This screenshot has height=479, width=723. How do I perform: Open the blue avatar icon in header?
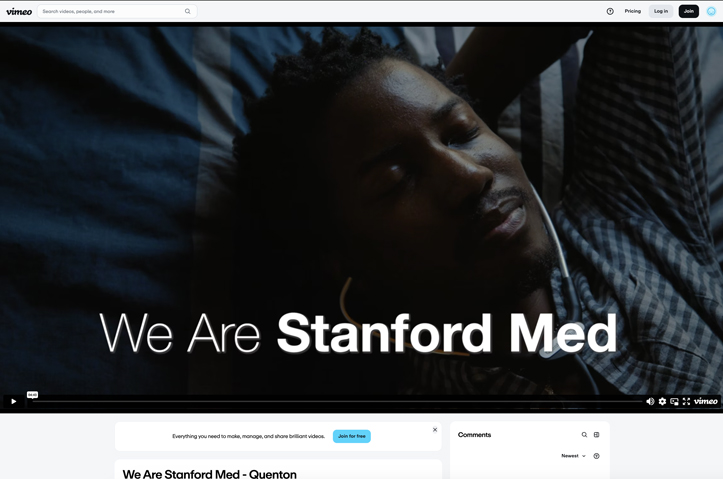point(711,12)
